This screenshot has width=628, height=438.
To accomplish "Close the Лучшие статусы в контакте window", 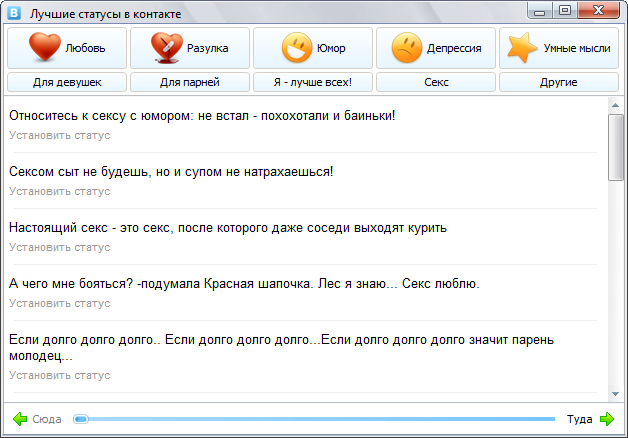I will pyautogui.click(x=599, y=11).
